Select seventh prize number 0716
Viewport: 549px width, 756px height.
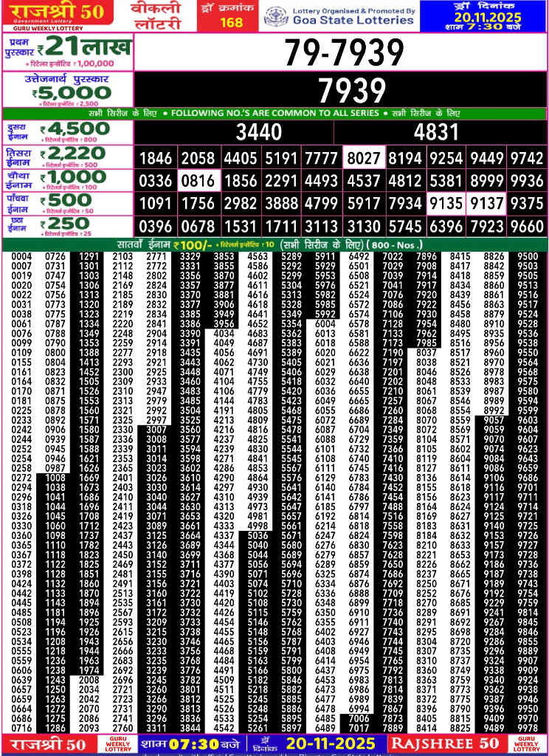click(21, 728)
